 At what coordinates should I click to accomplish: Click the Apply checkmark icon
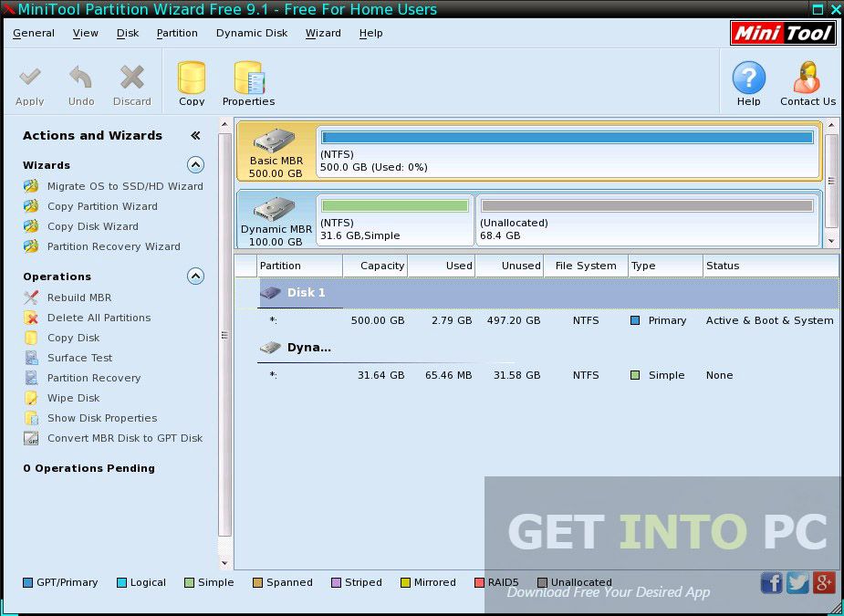point(29,78)
